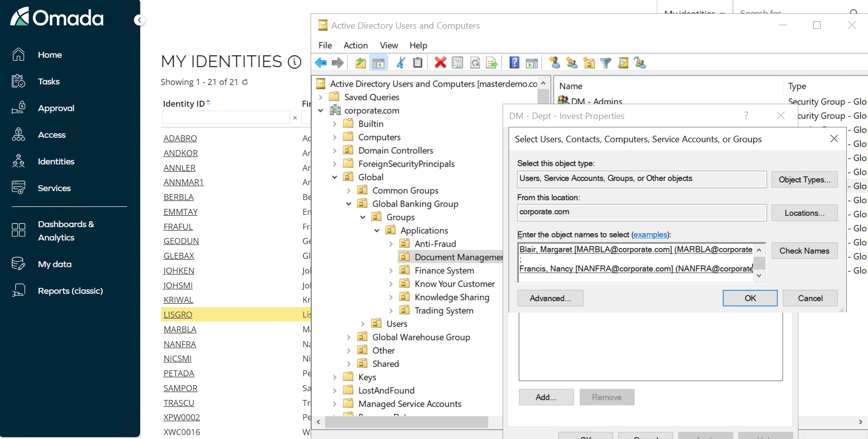Viewport: 868px width, 439px height.
Task: Open Home in Omada sidebar
Action: tap(49, 55)
